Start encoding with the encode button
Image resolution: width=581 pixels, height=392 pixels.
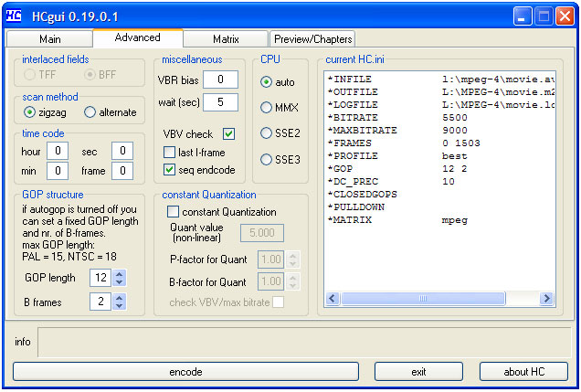tap(185, 372)
